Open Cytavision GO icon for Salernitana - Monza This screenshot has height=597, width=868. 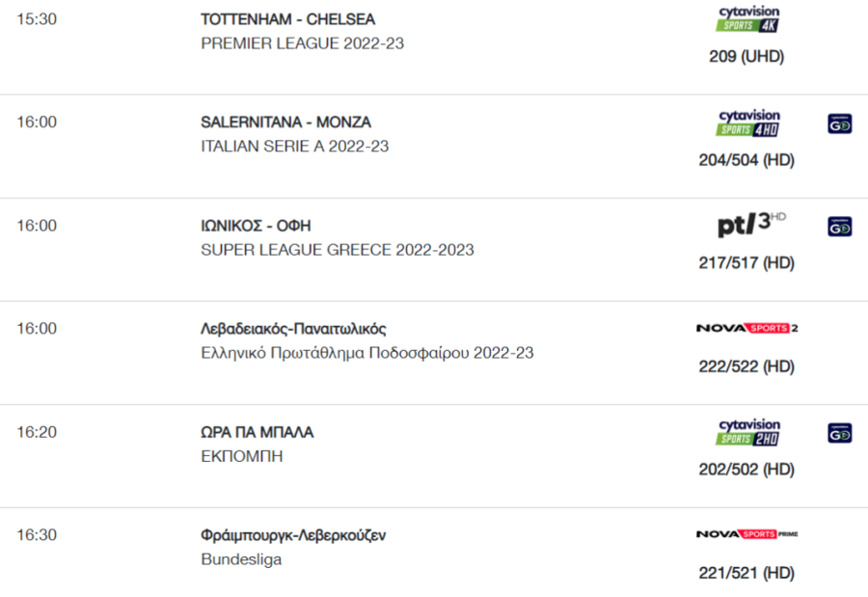pyautogui.click(x=840, y=123)
